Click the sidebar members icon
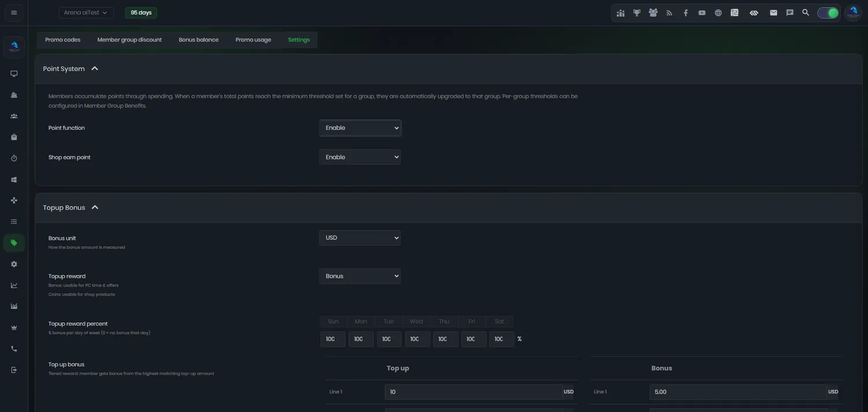This screenshot has width=868, height=412. click(14, 116)
